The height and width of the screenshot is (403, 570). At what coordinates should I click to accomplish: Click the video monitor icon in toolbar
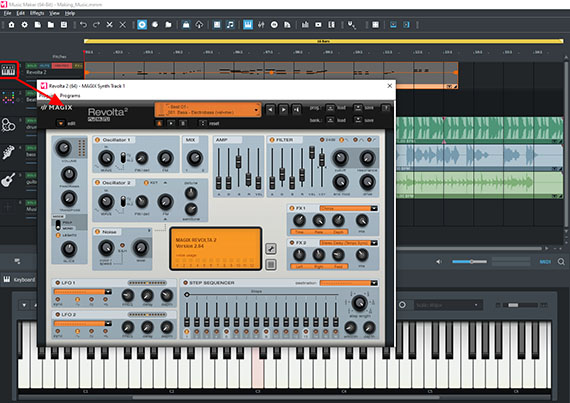[318, 25]
